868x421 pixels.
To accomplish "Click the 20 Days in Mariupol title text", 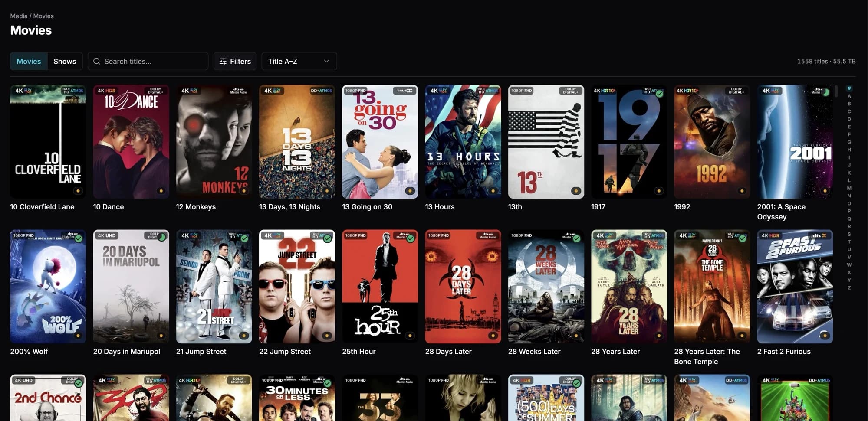I will 127,352.
